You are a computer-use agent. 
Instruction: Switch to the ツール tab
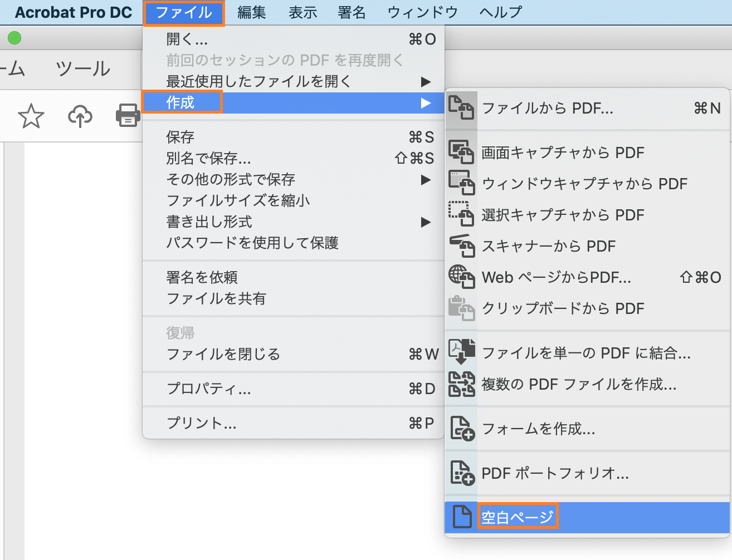click(x=82, y=68)
